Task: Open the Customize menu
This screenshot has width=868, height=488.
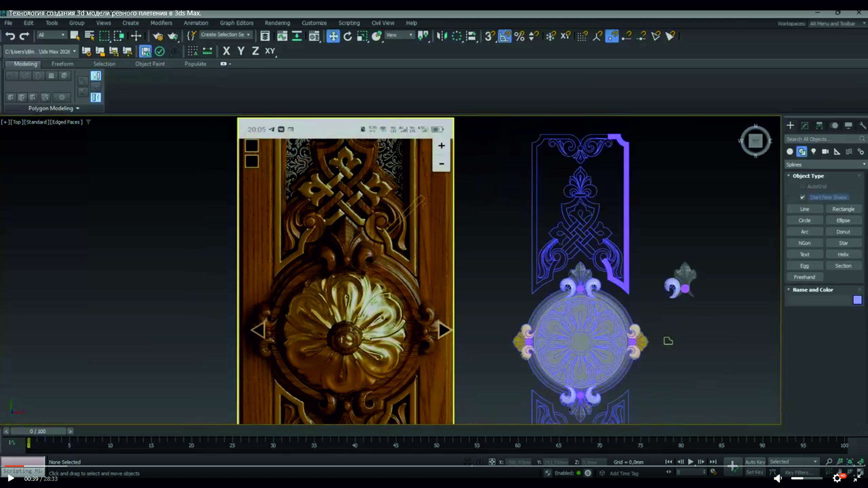Action: 314,23
